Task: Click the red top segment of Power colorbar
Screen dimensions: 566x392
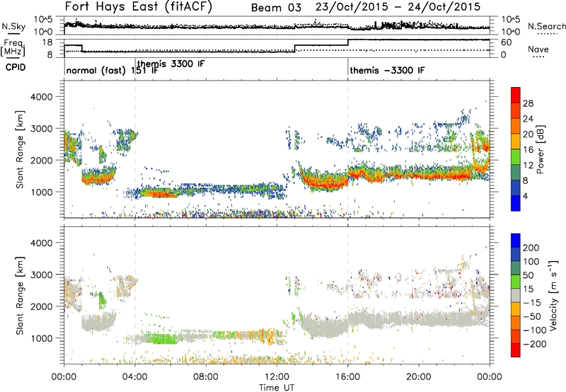Action: click(x=516, y=95)
